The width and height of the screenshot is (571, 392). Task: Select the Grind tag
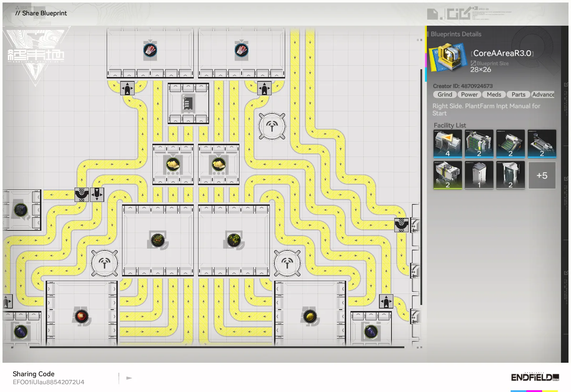coord(445,95)
